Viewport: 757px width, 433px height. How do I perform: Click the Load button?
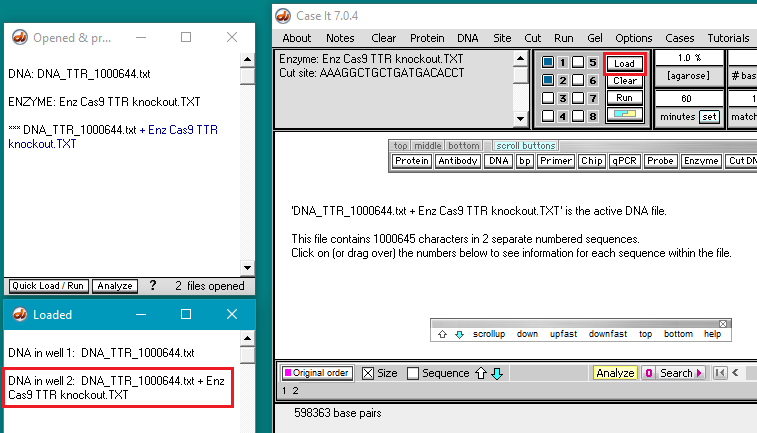(624, 63)
